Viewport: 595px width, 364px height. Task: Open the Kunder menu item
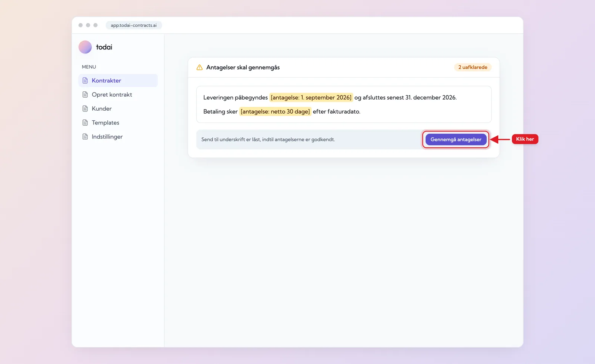(x=118, y=109)
